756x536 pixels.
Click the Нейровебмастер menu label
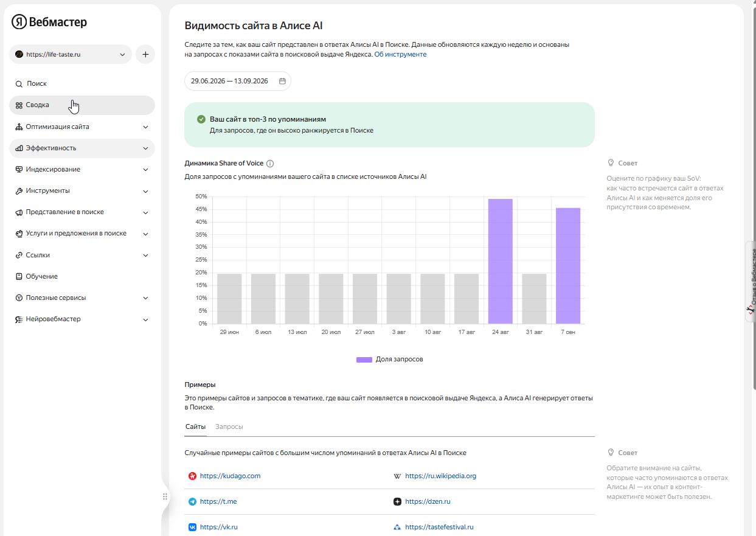coord(53,319)
